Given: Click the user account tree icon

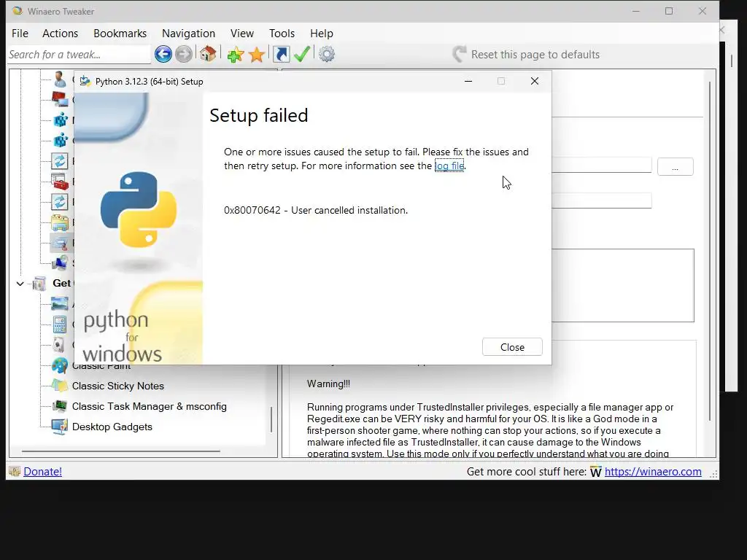Looking at the screenshot, I should tap(60, 79).
